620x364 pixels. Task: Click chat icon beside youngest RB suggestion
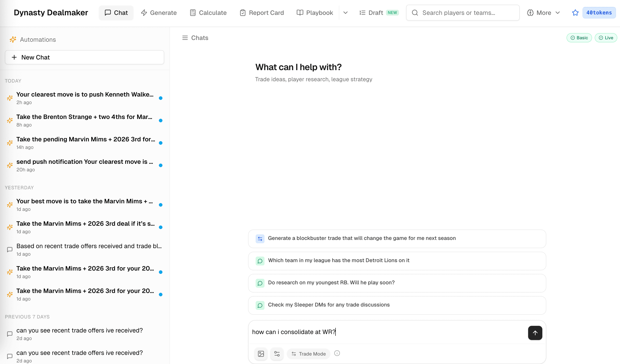[x=260, y=283]
